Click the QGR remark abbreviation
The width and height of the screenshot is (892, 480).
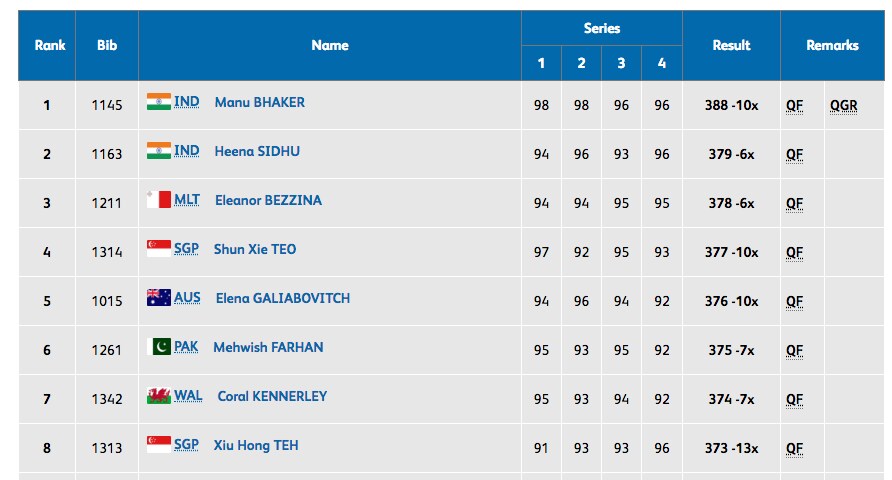[843, 106]
